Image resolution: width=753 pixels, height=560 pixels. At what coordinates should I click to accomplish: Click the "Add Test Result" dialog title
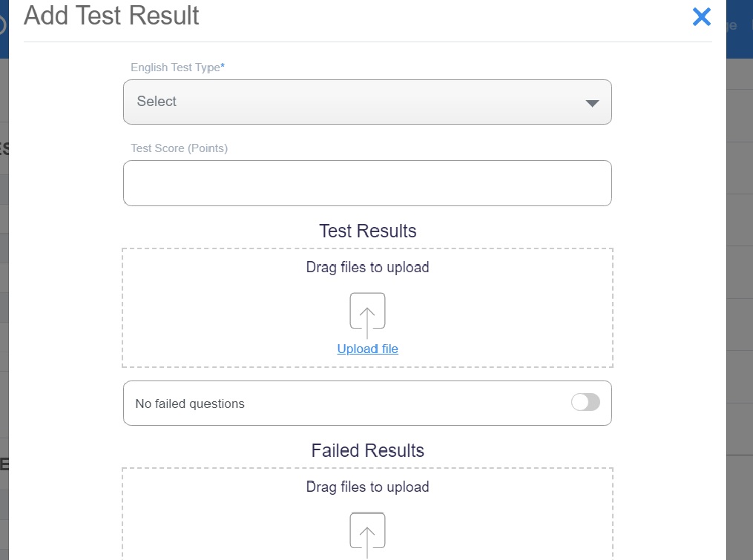111,16
